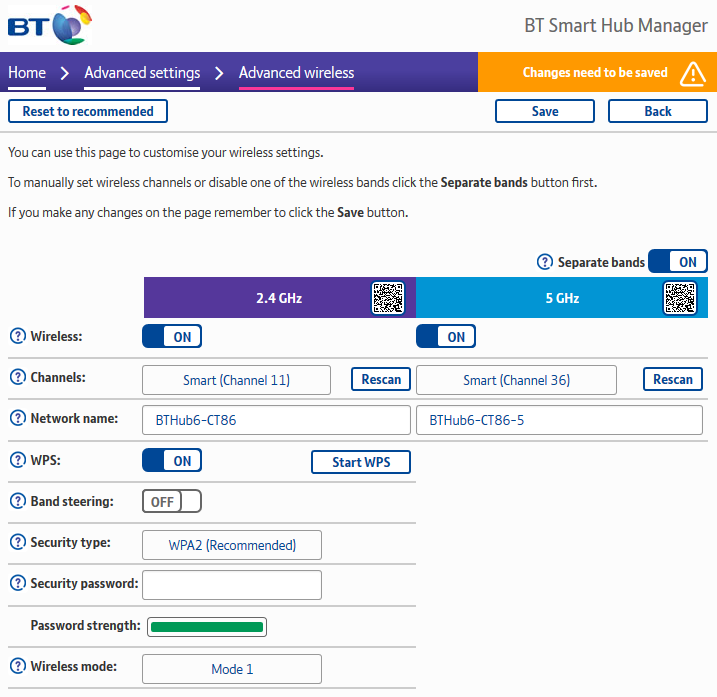Select Advanced wireless breadcrumb
The image size is (717, 697).
click(296, 73)
